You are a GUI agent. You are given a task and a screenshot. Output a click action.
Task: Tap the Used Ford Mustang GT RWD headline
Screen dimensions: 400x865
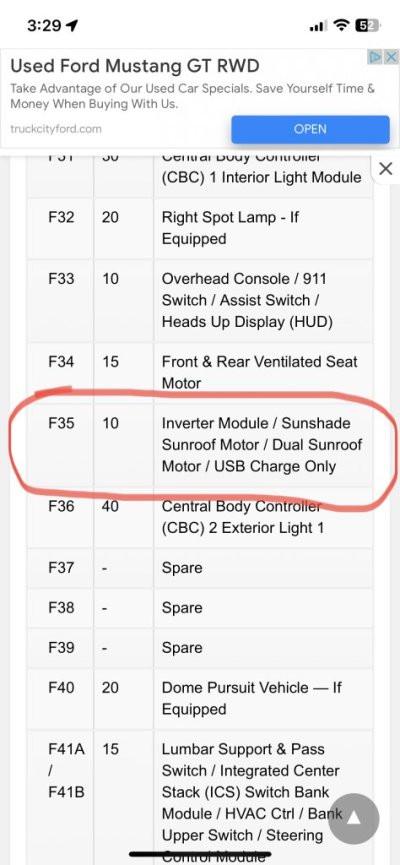tap(135, 67)
